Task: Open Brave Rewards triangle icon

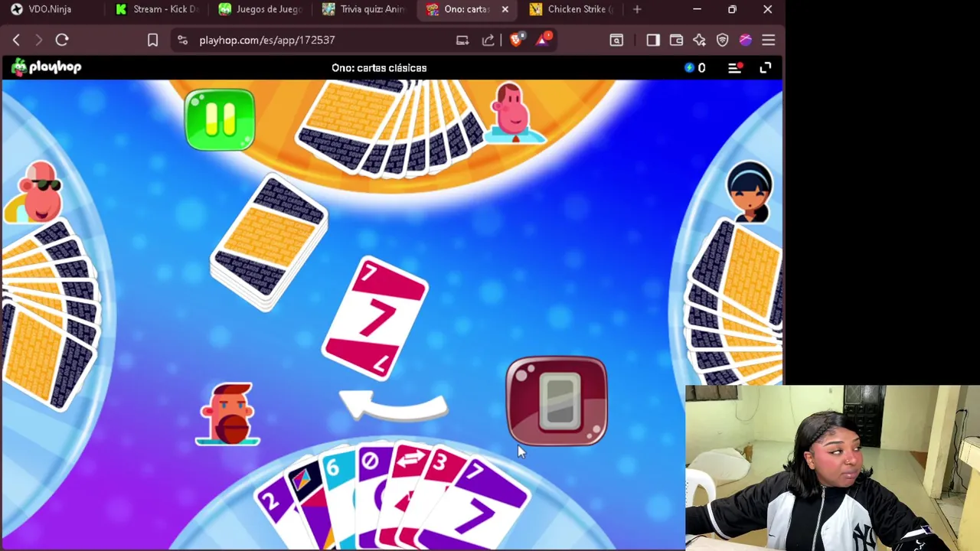Action: (542, 40)
